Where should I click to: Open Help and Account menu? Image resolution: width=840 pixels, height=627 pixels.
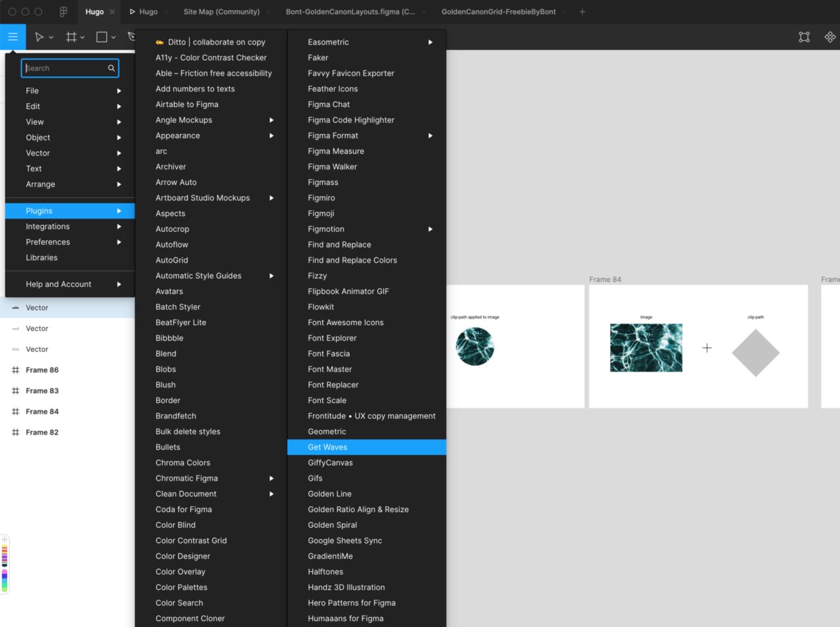(x=70, y=284)
